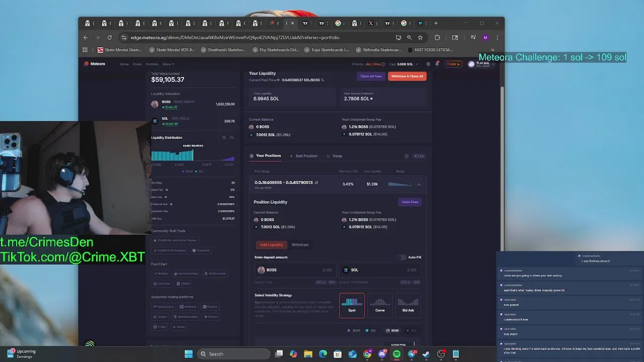Click Claim All Fees button
The width and height of the screenshot is (644, 362).
[371, 76]
